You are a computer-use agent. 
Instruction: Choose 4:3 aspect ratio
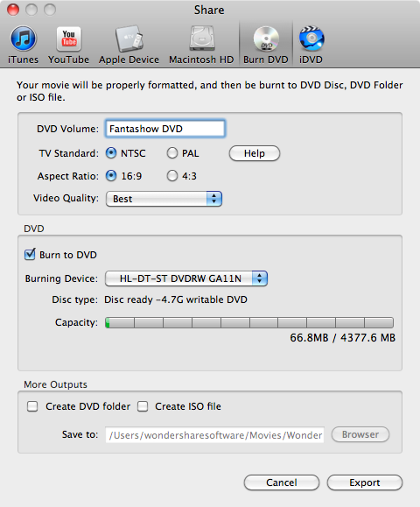click(172, 176)
